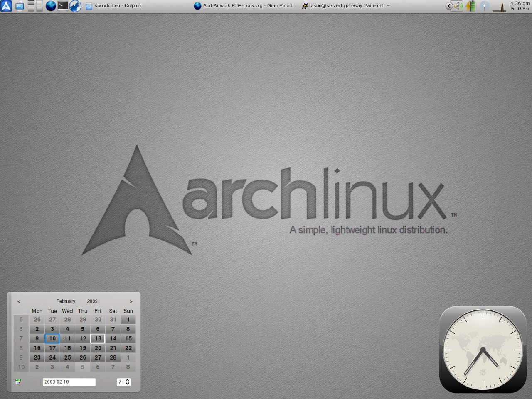Select February 13 in the calendar
532x399 pixels.
(98, 338)
